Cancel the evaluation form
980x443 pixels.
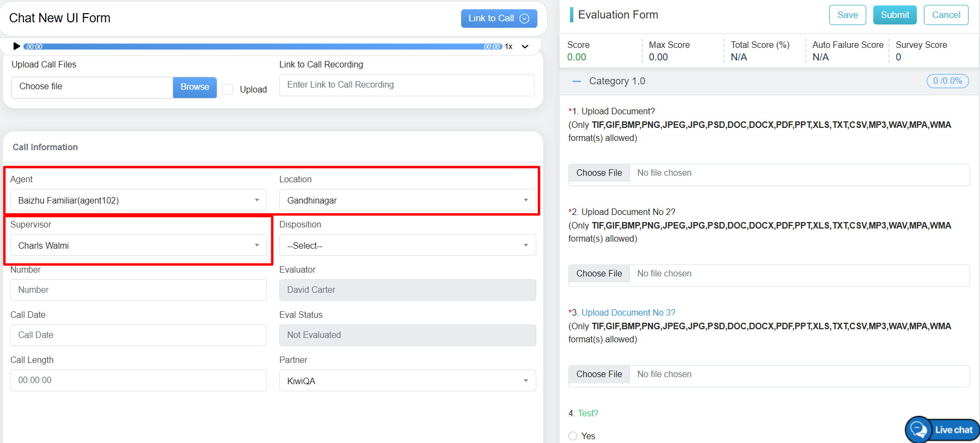click(x=946, y=15)
